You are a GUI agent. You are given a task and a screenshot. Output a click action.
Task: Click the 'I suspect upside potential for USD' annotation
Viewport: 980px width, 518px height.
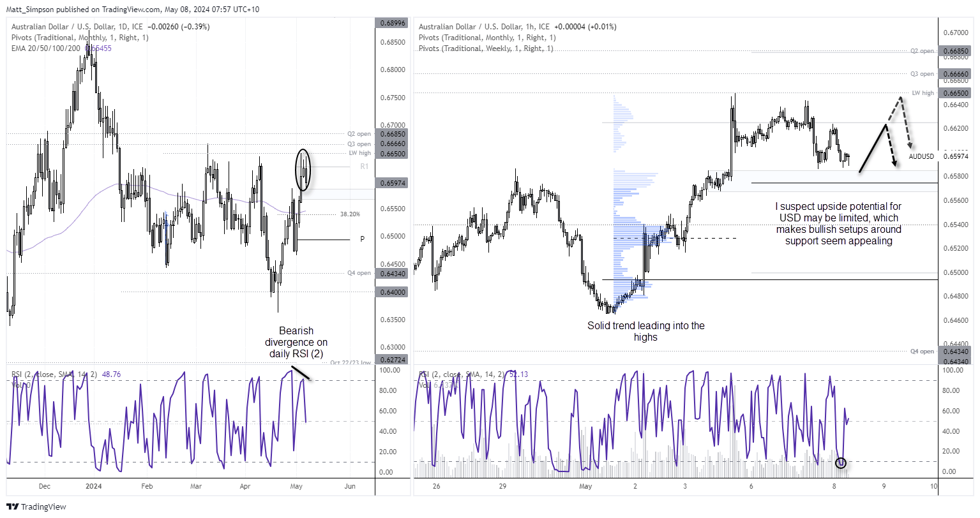point(838,224)
